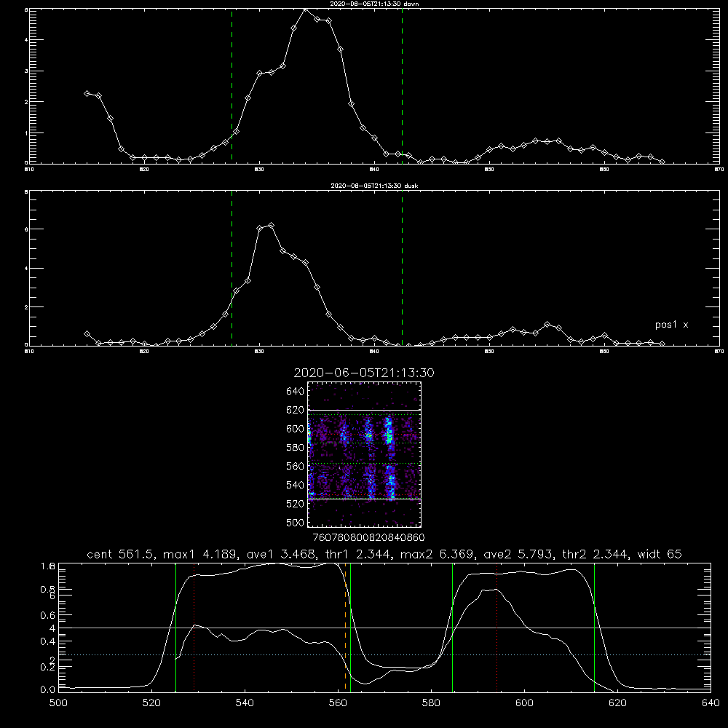Image resolution: width=728 pixels, height=728 pixels.
Task: Select the left green dashed line in dusk plot
Action: point(232,268)
